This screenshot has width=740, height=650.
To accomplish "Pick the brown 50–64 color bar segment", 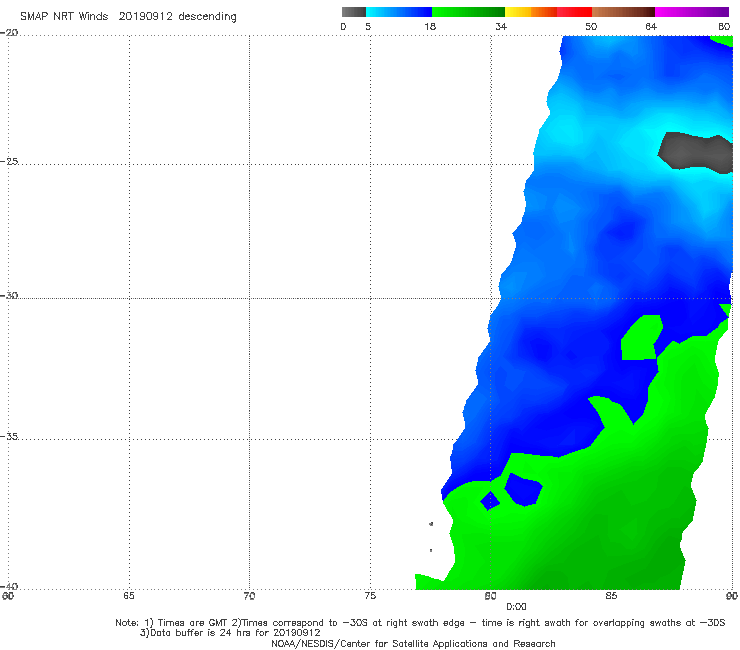I will click(x=623, y=12).
